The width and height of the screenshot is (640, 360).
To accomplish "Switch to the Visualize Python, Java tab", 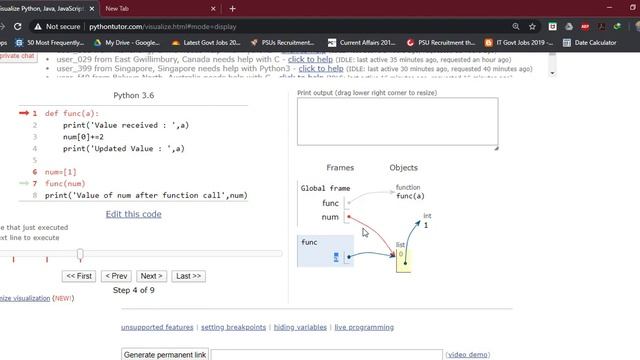I will [x=45, y=9].
